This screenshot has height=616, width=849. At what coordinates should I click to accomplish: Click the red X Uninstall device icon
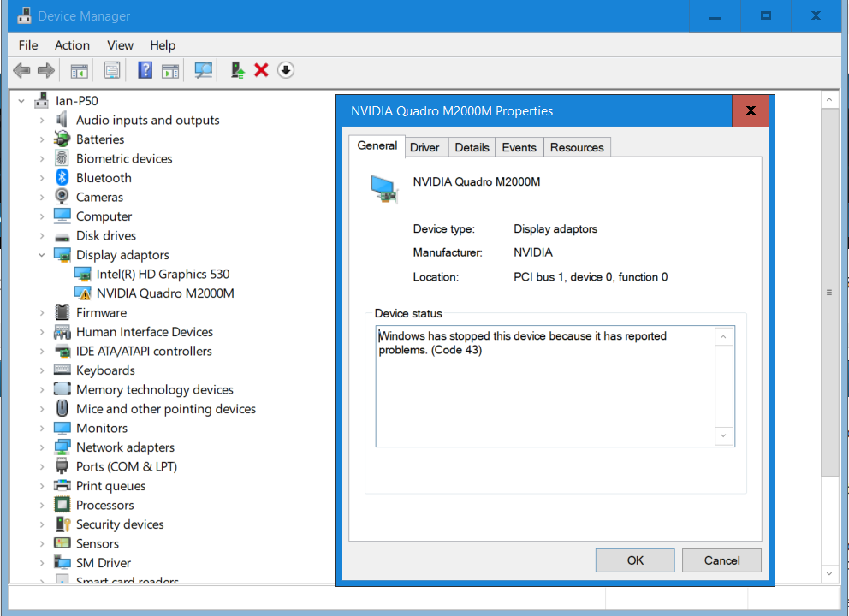[x=262, y=70]
